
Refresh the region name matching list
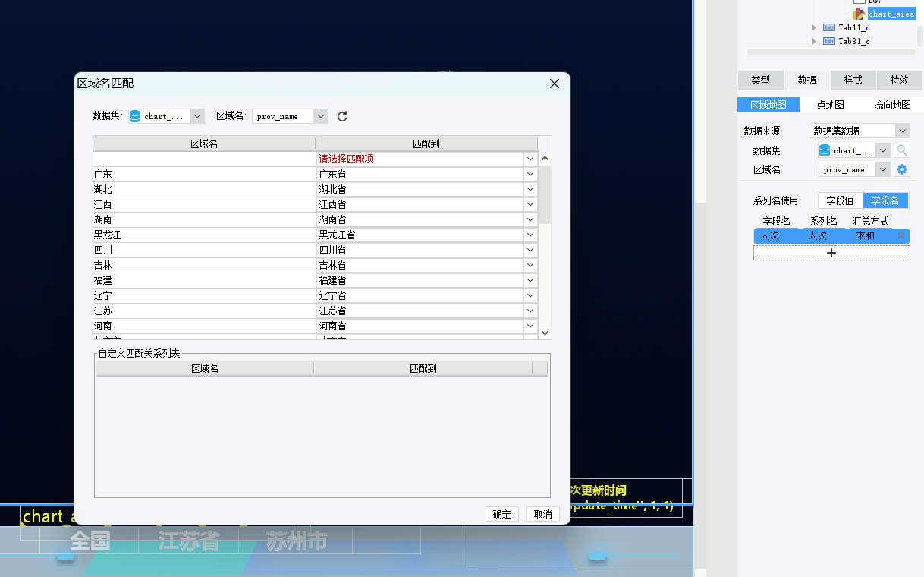point(342,116)
